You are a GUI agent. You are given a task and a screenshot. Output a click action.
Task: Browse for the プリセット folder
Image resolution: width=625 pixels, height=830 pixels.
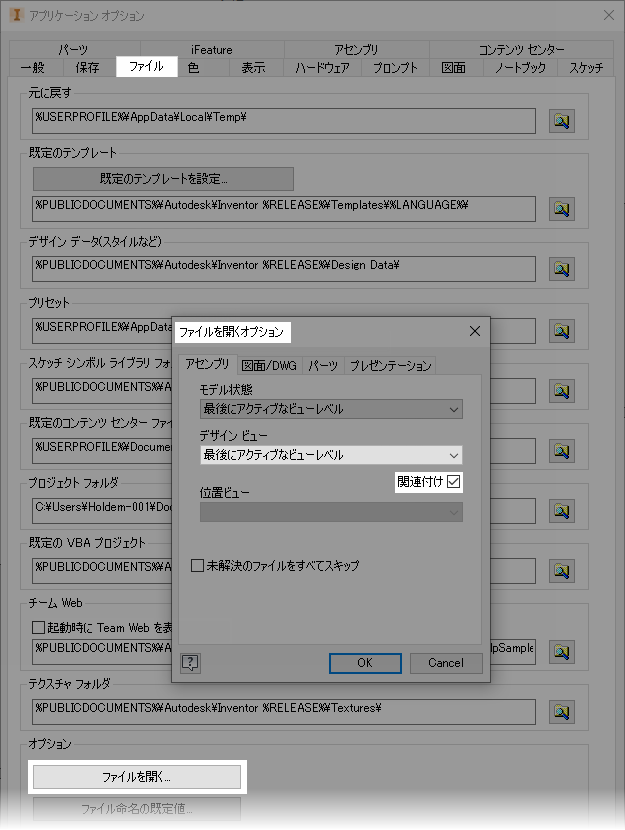pyautogui.click(x=561, y=331)
